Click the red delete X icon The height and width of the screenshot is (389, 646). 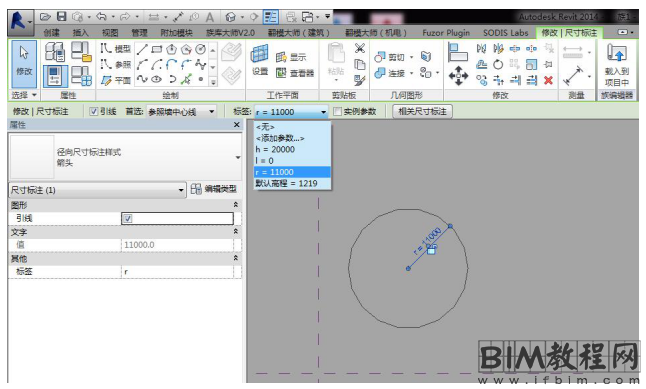coord(548,80)
